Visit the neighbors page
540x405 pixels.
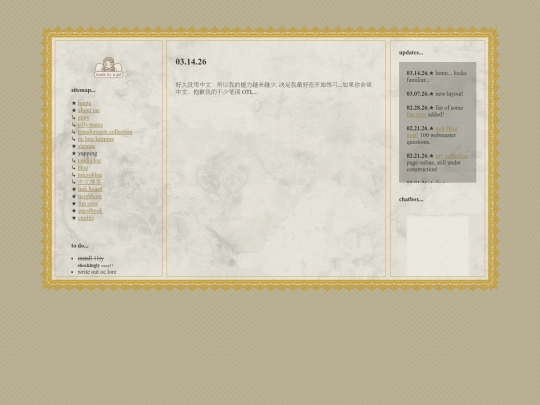coord(90,196)
